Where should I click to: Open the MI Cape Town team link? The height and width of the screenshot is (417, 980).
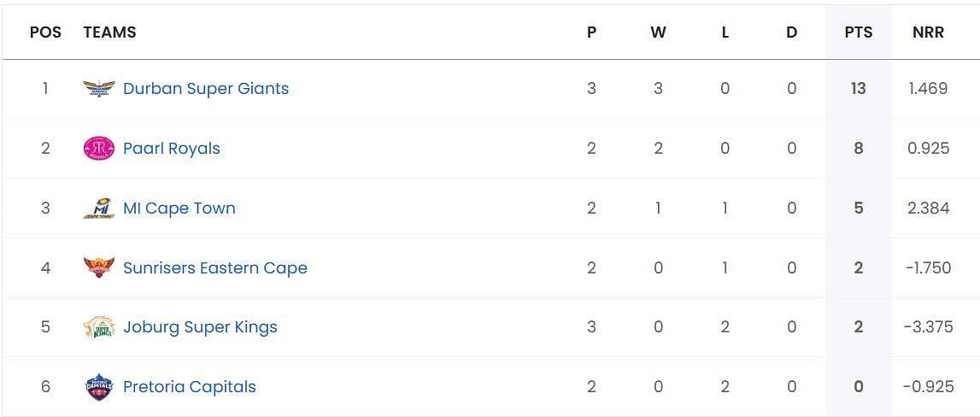pyautogui.click(x=179, y=208)
